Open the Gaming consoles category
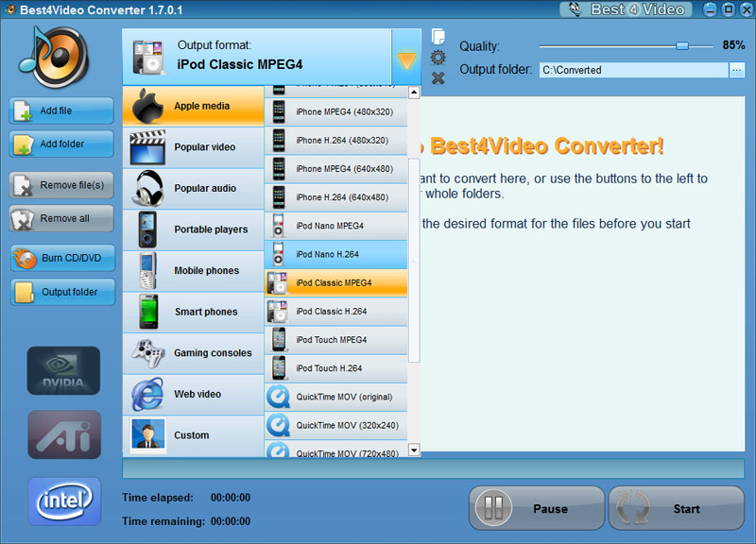This screenshot has width=756, height=544. coord(194,353)
